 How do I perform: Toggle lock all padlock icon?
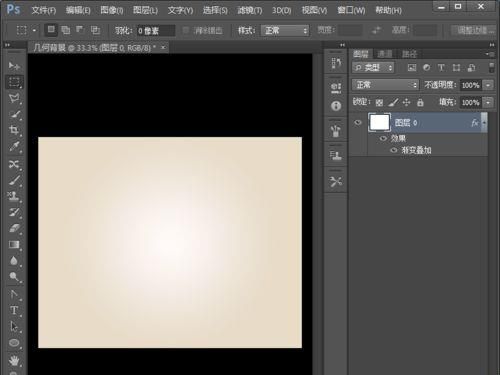420,102
